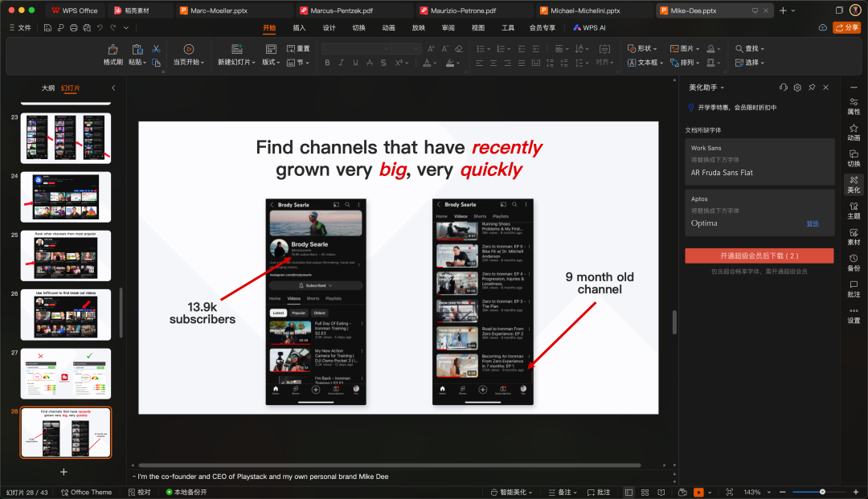This screenshot has width=868, height=499.
Task: Click the text highlight color icon
Action: click(x=450, y=63)
